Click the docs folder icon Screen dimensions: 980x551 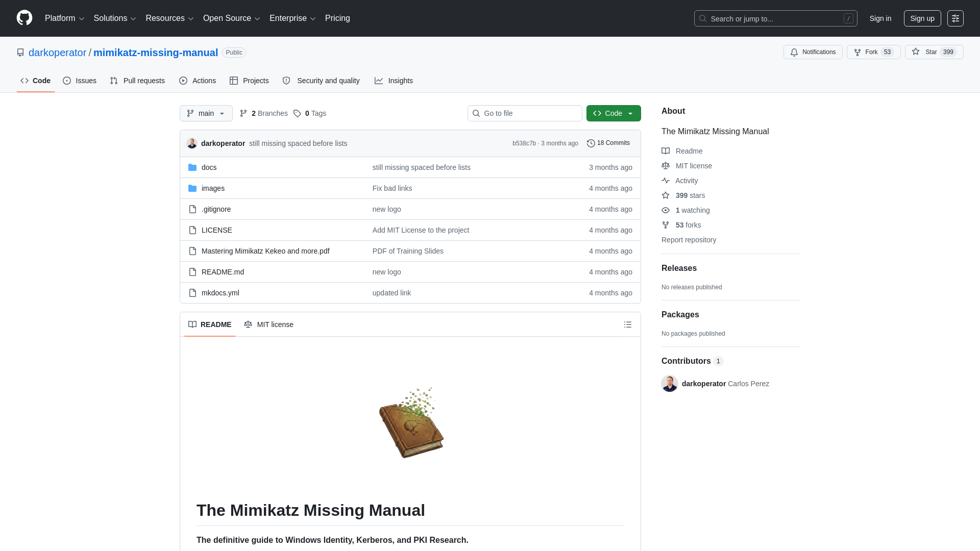pos(192,167)
